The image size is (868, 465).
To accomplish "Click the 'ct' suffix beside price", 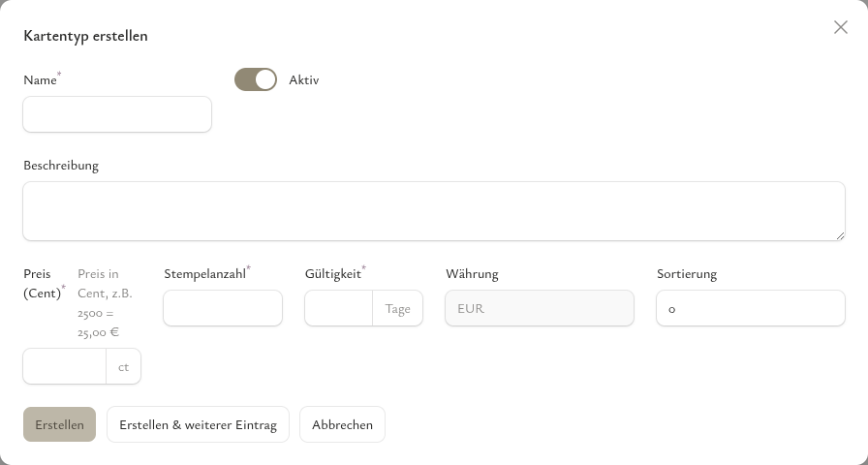I will click(123, 367).
